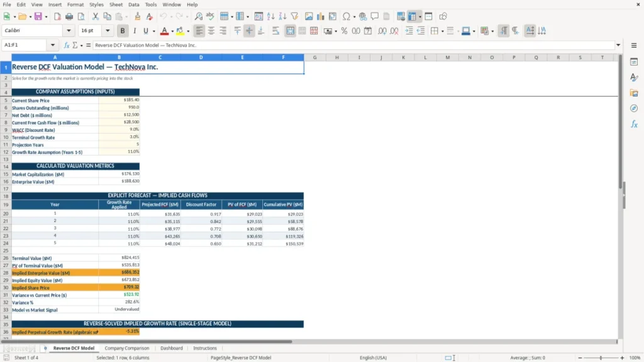
Task: Toggle Align Right
Action: point(223,31)
